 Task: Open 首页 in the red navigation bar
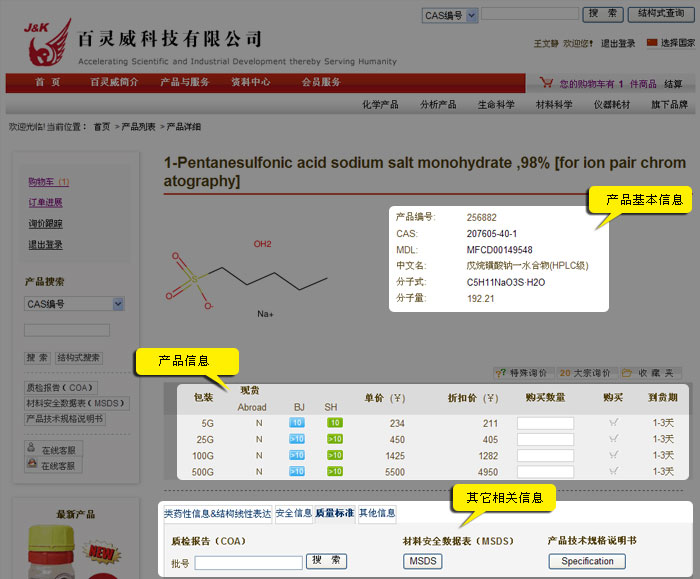[x=47, y=82]
